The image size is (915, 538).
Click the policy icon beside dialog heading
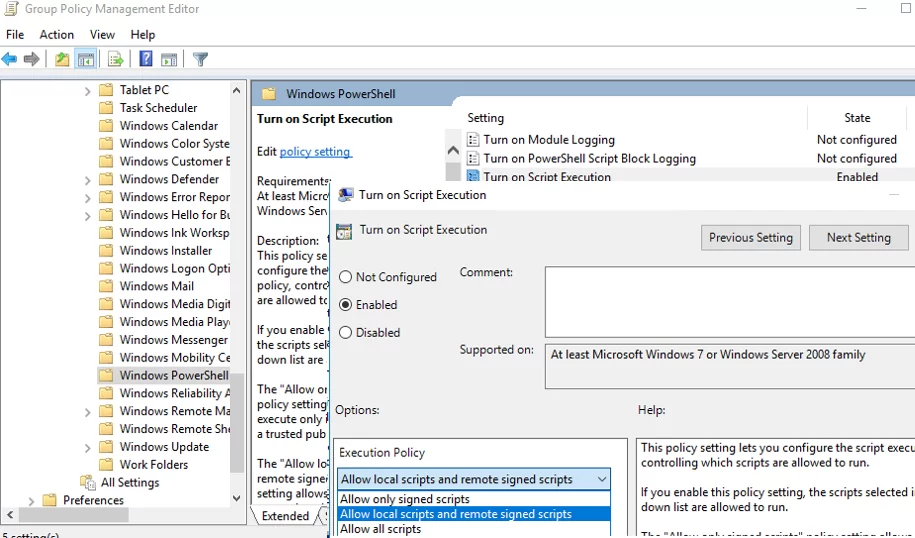[344, 232]
